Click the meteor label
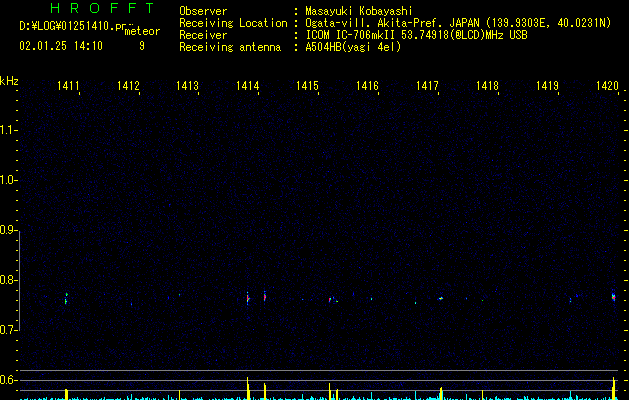This screenshot has width=629, height=400. coord(142,31)
